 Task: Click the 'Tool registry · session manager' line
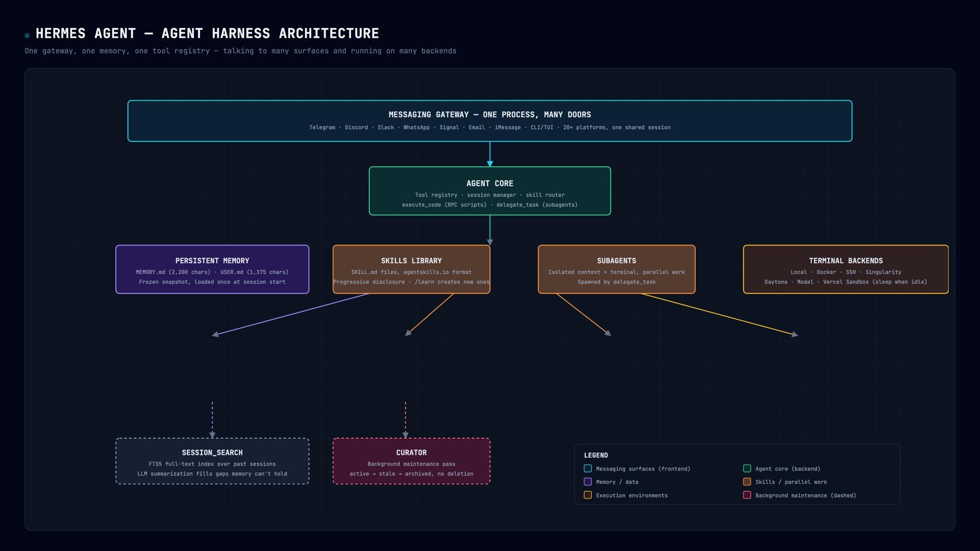(489, 195)
